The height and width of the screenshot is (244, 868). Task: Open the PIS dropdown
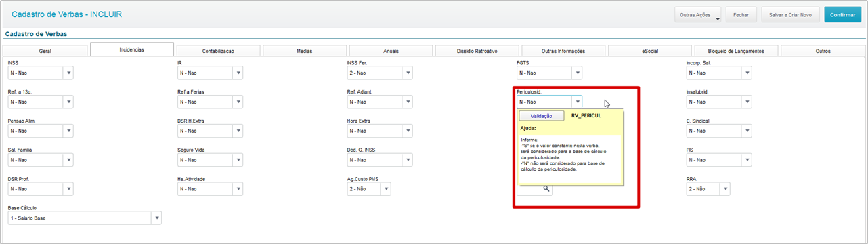coord(746,160)
